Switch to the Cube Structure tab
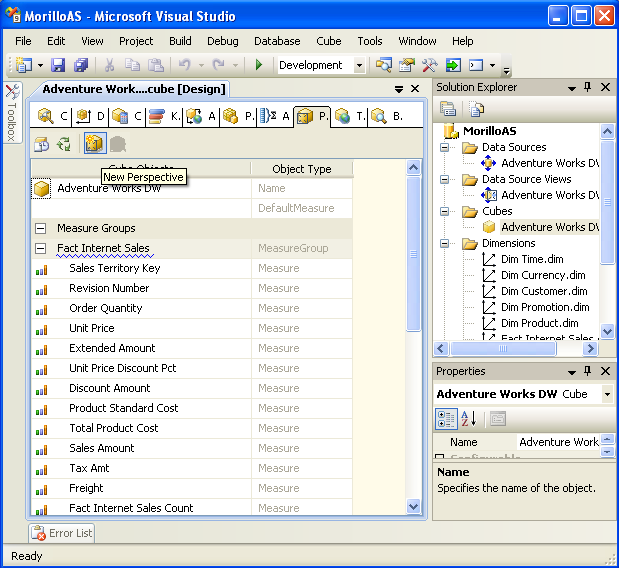Image resolution: width=619 pixels, height=568 pixels. (x=51, y=116)
